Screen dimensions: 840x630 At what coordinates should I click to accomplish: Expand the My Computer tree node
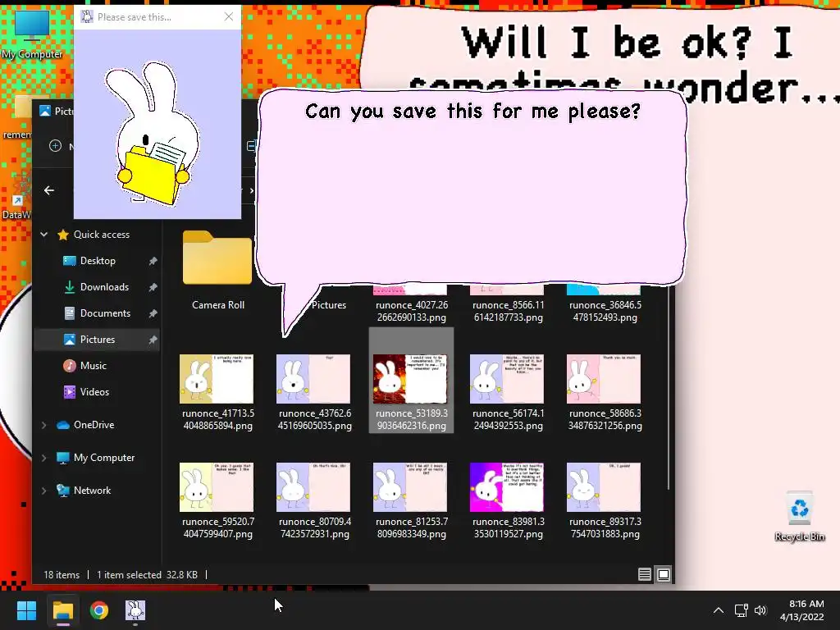click(44, 458)
